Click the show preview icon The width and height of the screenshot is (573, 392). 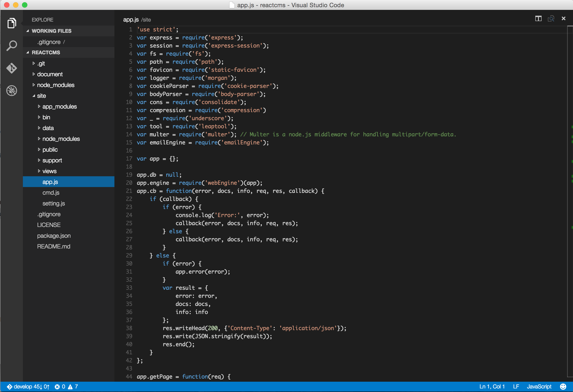coord(551,19)
